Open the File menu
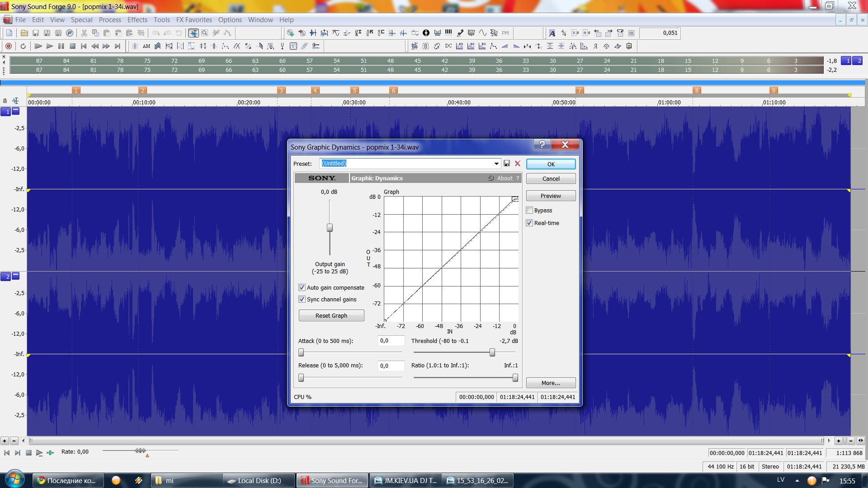Screen dimensions: 868x488 pos(20,20)
